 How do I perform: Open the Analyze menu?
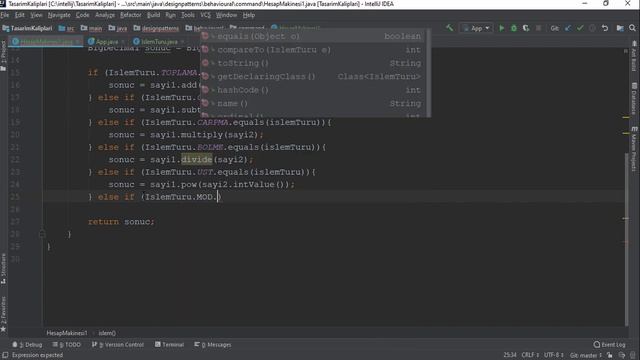pos(105,15)
